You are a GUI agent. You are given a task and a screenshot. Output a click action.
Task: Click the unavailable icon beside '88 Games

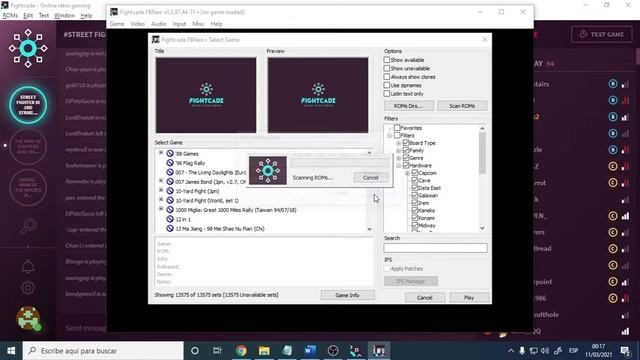[170, 153]
